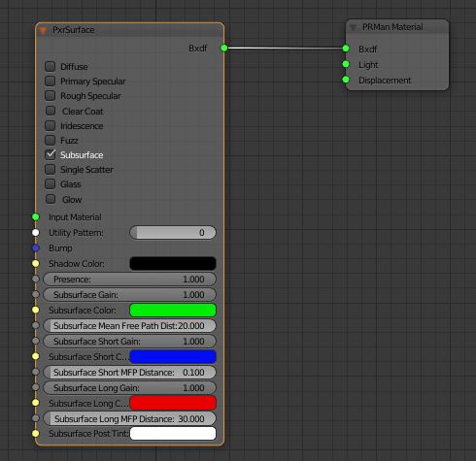Click the Subsurface Post Tint socket
Image resolution: width=476 pixels, height=461 pixels.
[x=36, y=434]
